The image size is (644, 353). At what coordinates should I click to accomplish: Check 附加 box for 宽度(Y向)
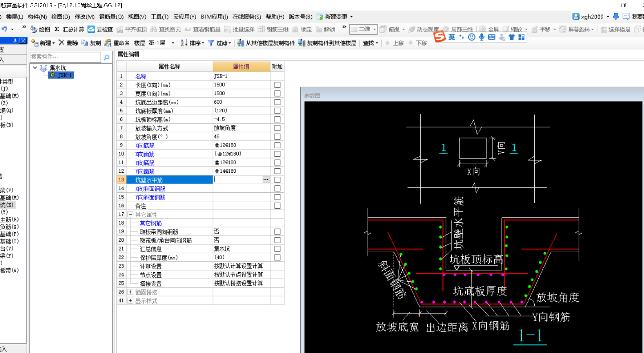point(278,93)
